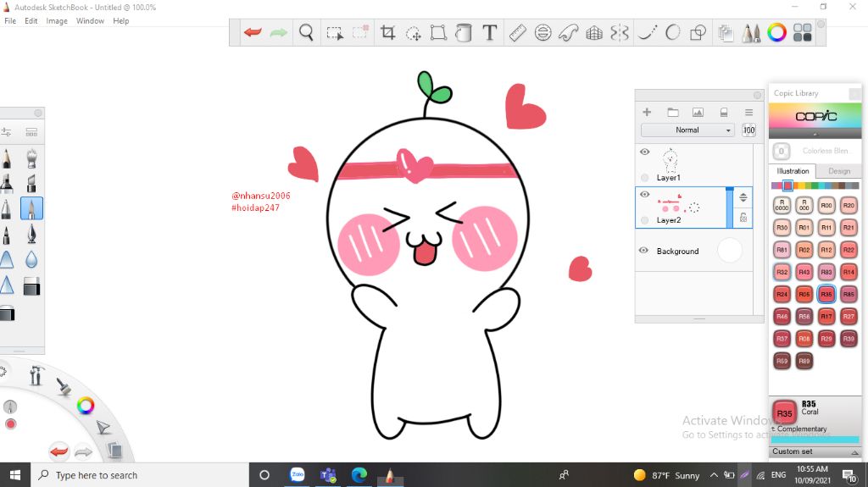Screen dimensions: 868x487
Task: Choose the Transform tool
Action: pos(438,33)
